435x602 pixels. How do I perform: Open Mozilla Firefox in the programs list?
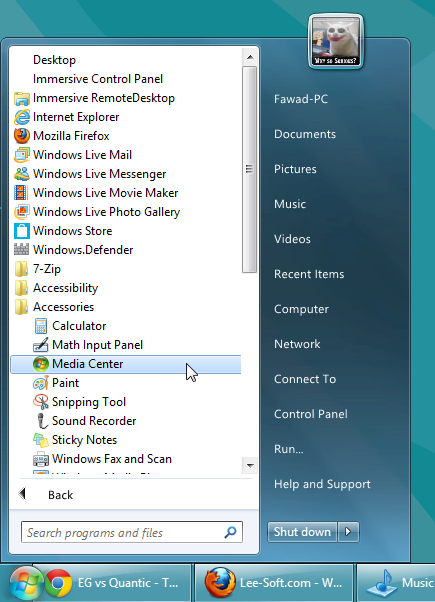pos(61,136)
